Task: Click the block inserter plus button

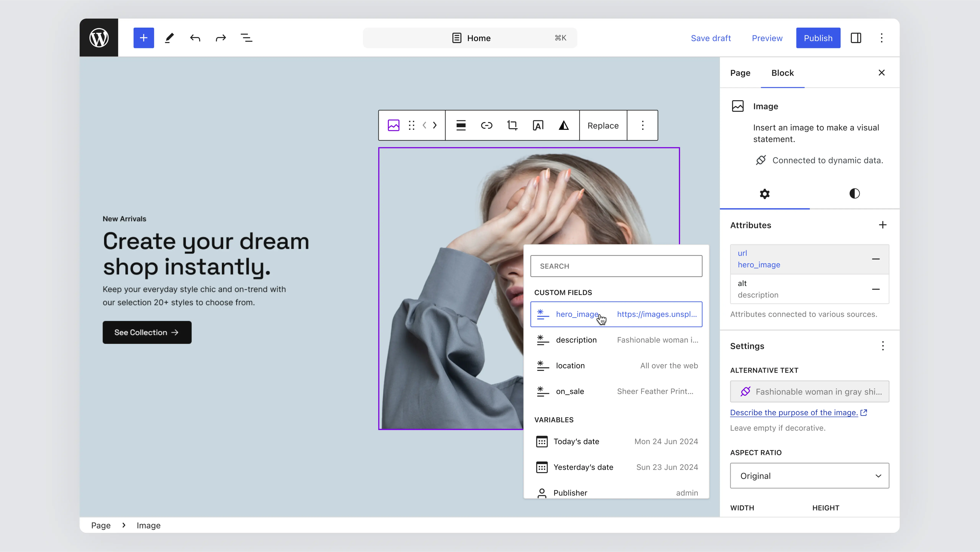Action: tap(143, 38)
